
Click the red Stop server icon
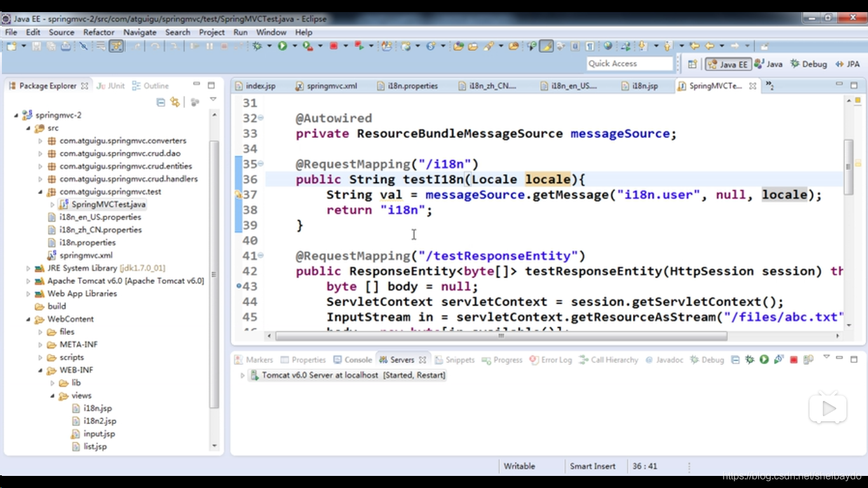click(x=794, y=360)
